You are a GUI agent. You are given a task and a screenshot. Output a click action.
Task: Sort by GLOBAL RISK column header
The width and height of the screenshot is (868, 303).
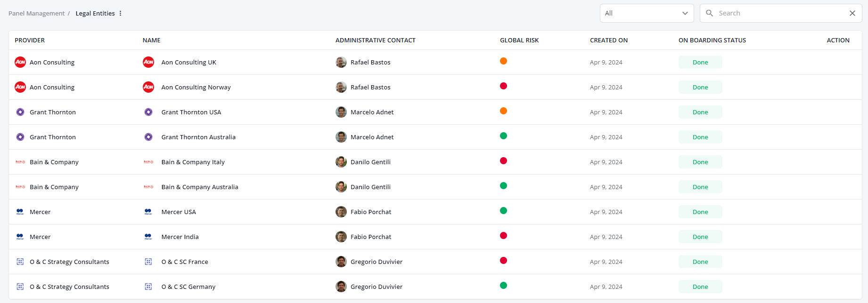tap(519, 40)
